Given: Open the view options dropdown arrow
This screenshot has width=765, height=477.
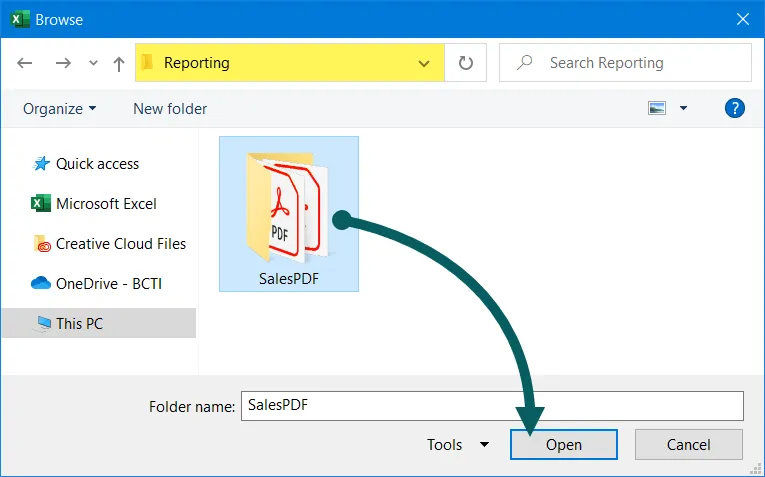Looking at the screenshot, I should point(684,108).
